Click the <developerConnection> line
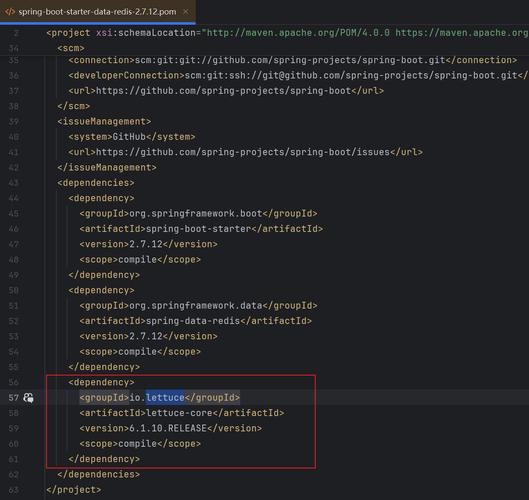 point(299,75)
